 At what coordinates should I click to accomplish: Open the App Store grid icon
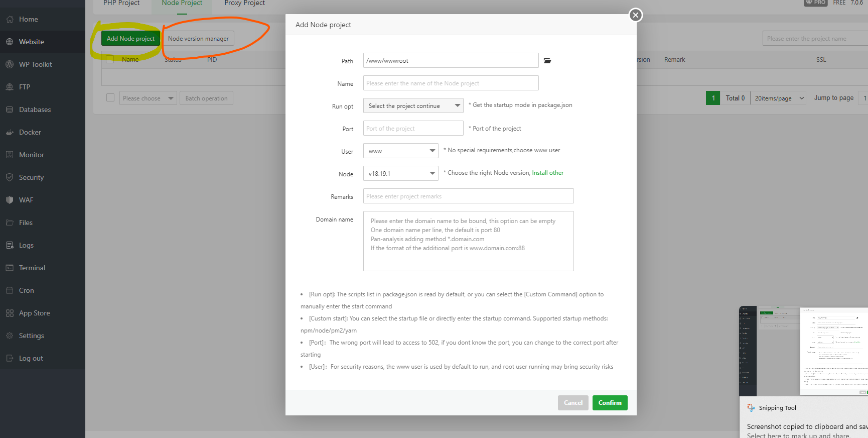click(x=10, y=313)
